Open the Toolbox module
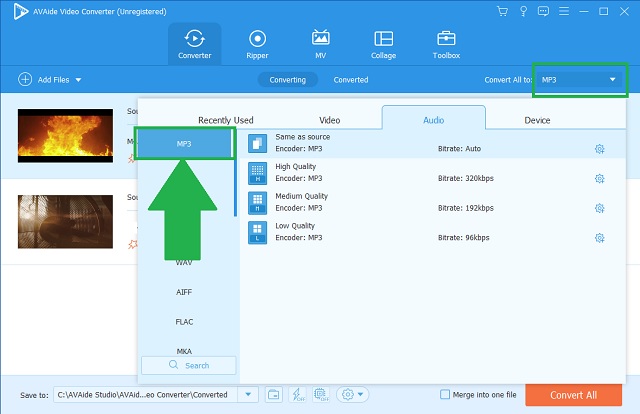 pos(446,44)
